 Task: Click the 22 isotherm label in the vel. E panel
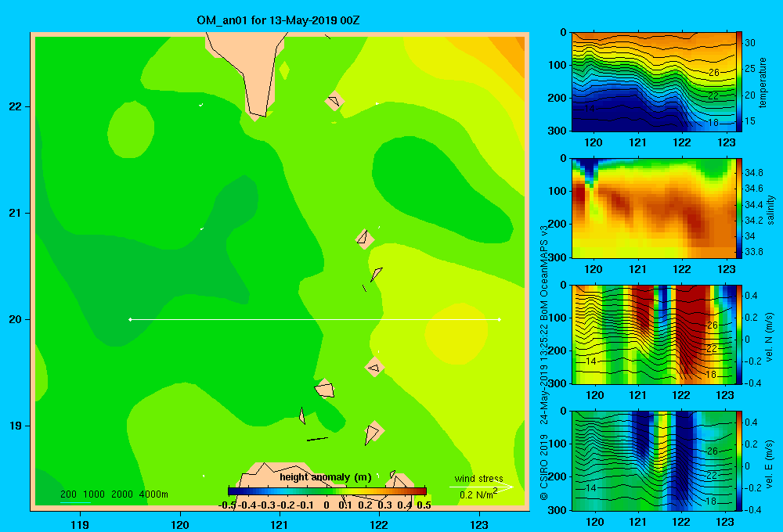[x=712, y=475]
